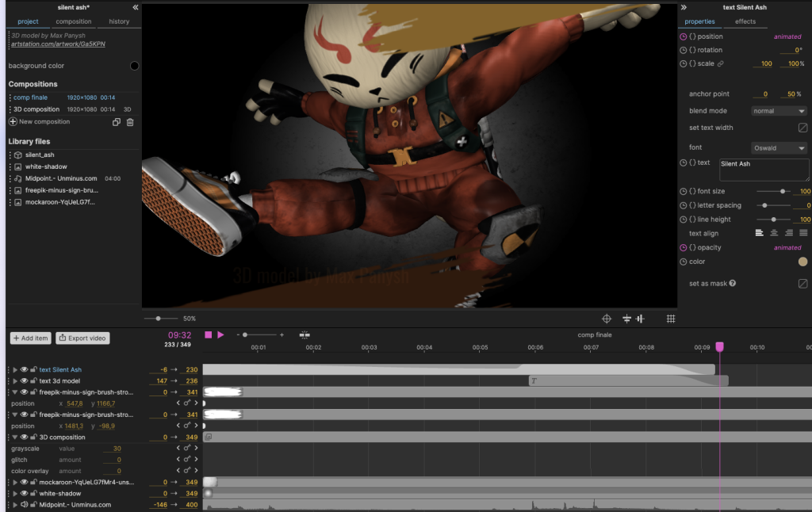Delete composition with trash icon

tap(130, 122)
